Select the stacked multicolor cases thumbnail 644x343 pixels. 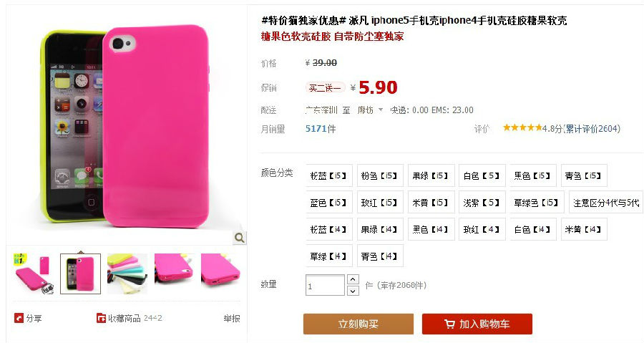[127, 274]
